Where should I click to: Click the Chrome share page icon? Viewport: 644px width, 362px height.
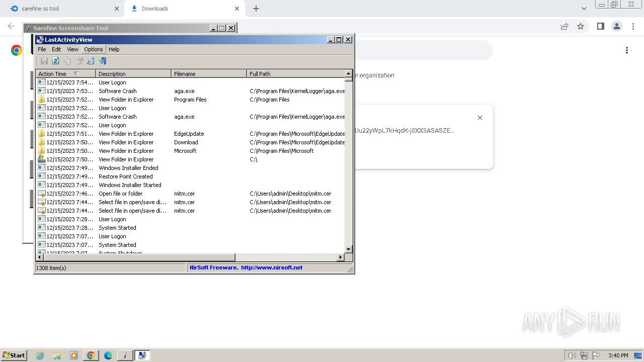[565, 26]
